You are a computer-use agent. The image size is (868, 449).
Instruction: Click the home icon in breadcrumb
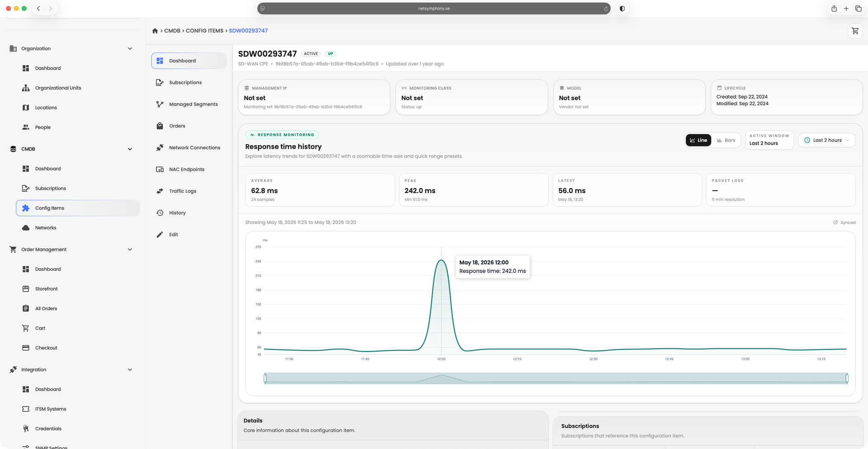155,31
